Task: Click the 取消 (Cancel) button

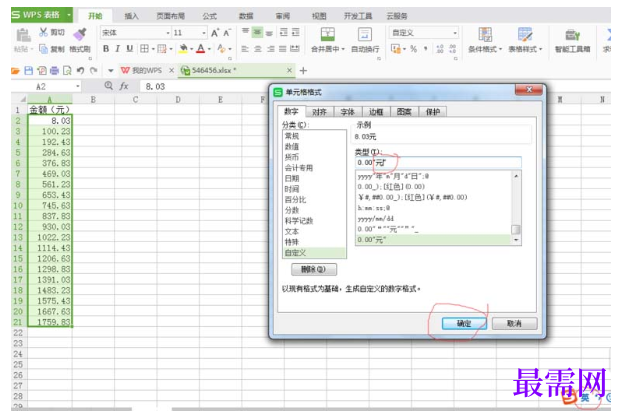Action: 514,323
